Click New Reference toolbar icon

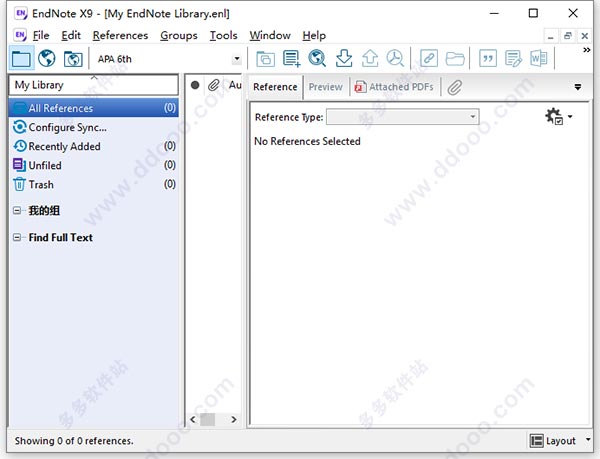tap(292, 59)
